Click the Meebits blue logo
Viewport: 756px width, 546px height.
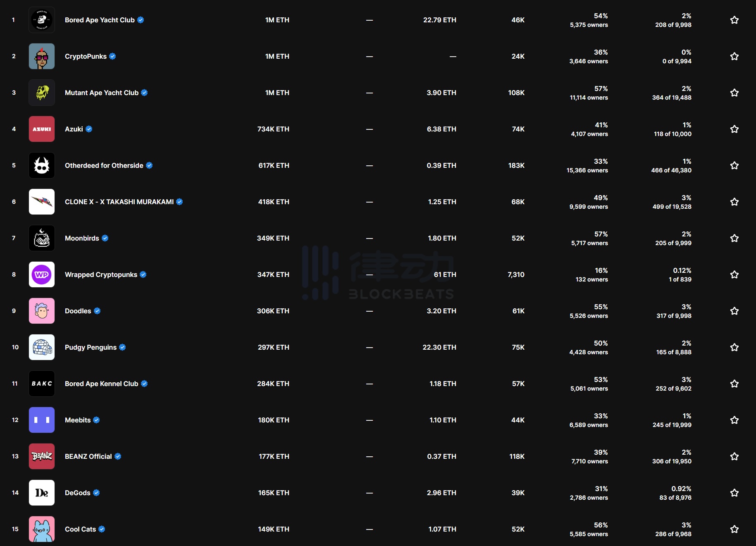[42, 420]
